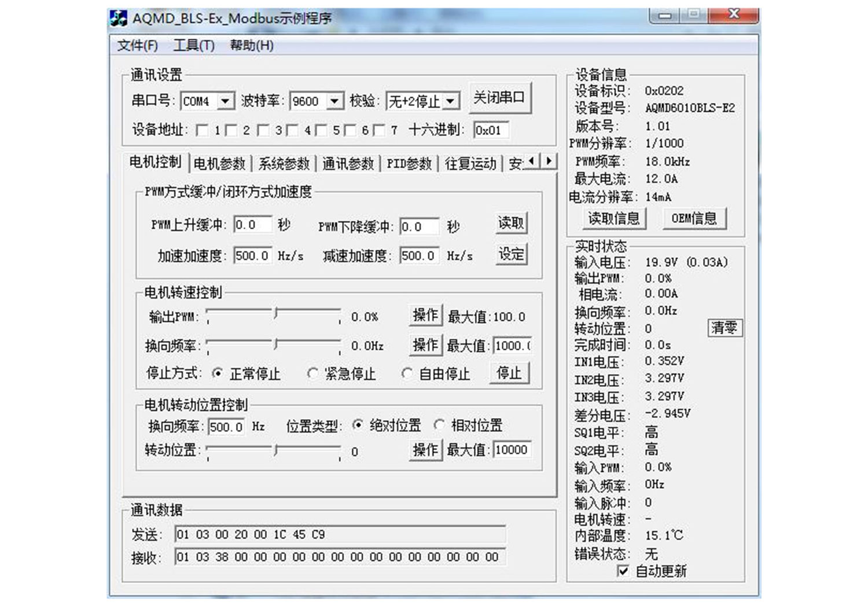Disable the 自动更新 automatic update checkbox
Screen dimensions: 868x605
click(623, 571)
